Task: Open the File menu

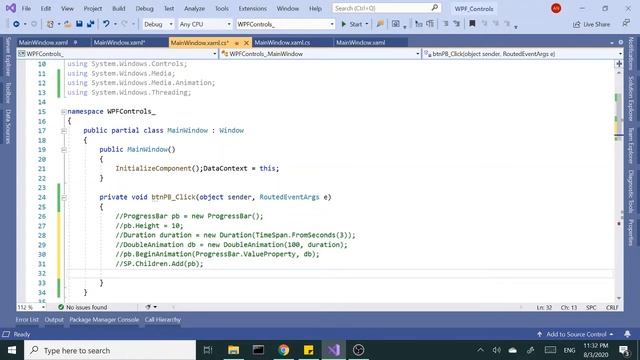Action: 26,8
